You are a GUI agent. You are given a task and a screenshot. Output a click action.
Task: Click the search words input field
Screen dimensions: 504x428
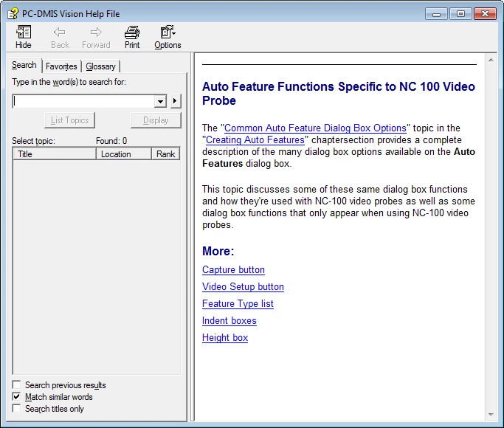(83, 102)
